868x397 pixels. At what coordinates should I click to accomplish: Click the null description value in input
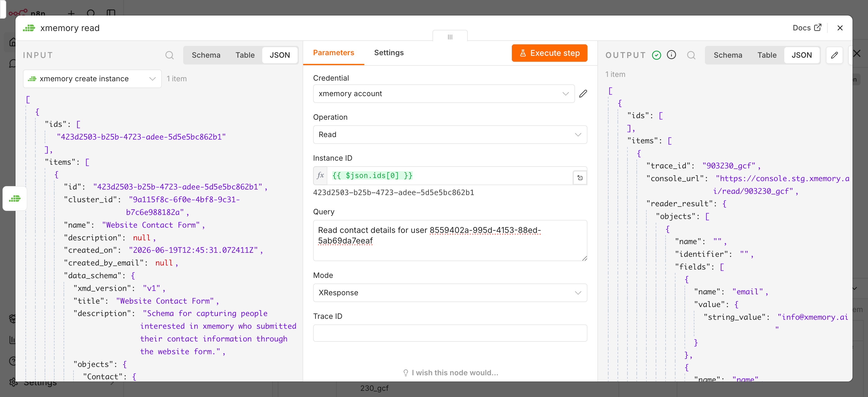[x=142, y=238]
